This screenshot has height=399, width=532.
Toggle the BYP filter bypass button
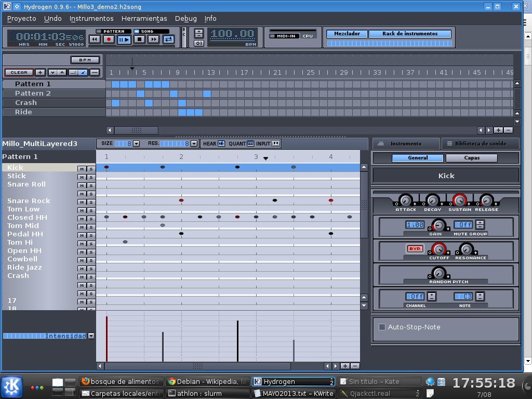pos(415,248)
